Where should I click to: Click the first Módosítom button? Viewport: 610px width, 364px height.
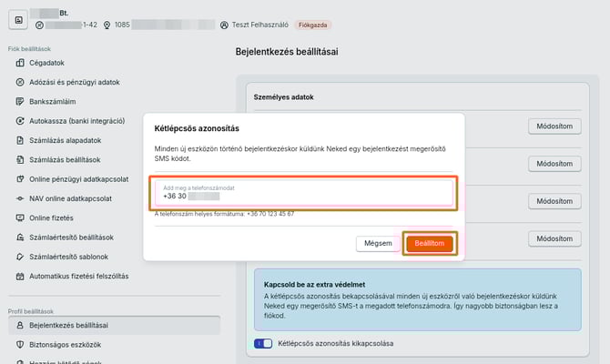click(554, 126)
